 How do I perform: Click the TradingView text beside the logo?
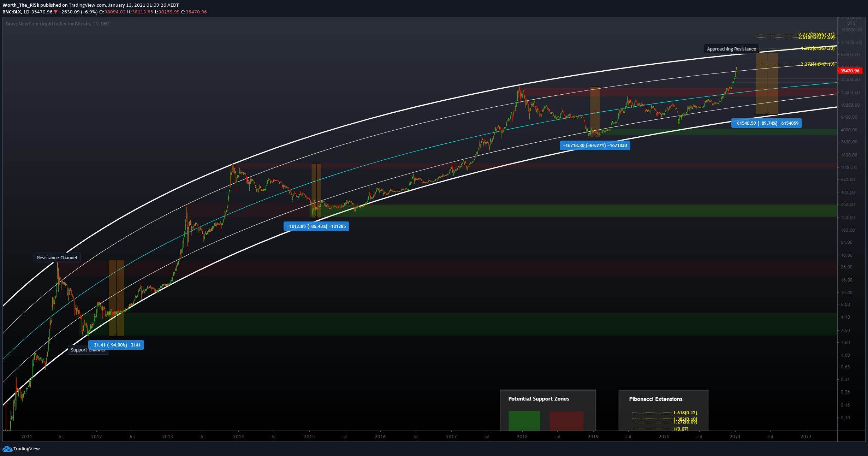point(26,449)
